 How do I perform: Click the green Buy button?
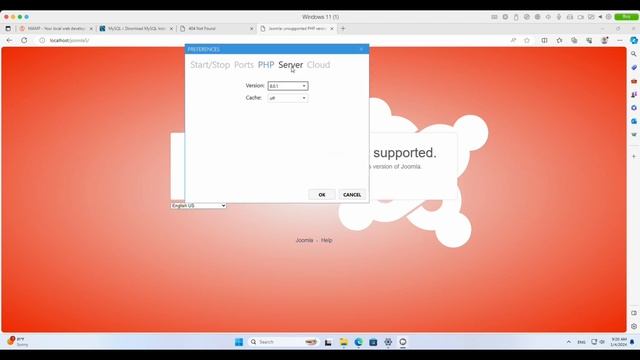pyautogui.click(x=627, y=17)
